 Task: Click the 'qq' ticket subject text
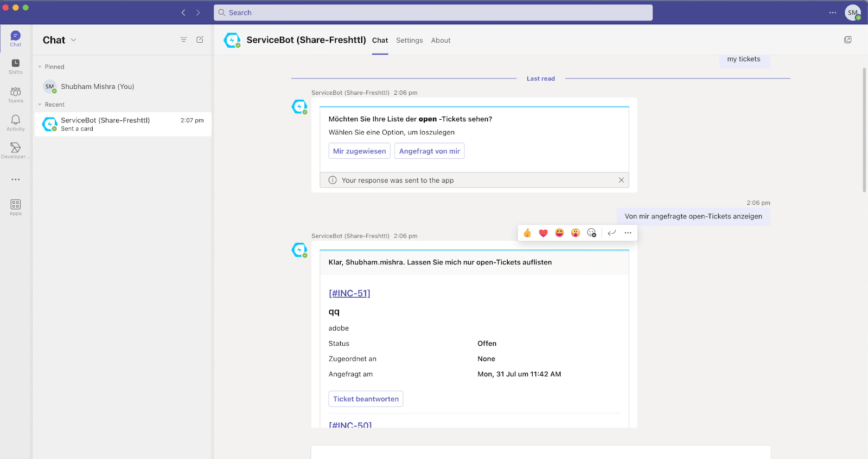334,312
